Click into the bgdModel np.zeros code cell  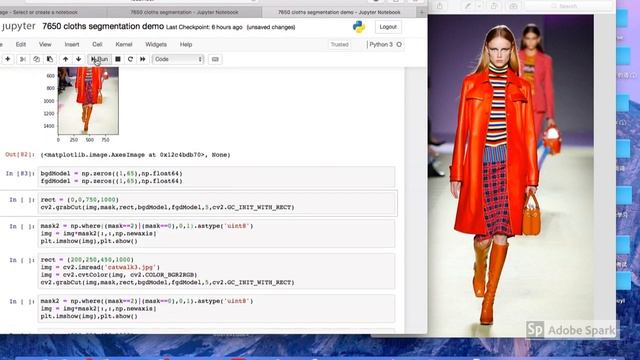tap(216, 177)
